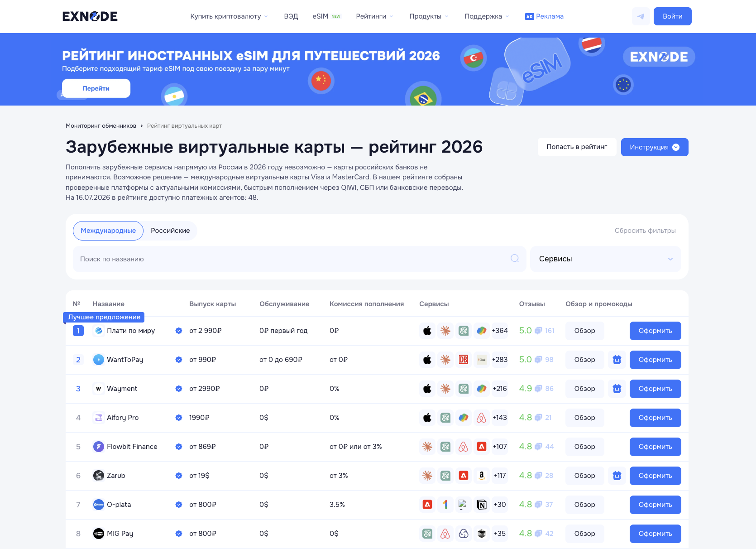Click the Комиссия пополнения column header

tap(367, 304)
